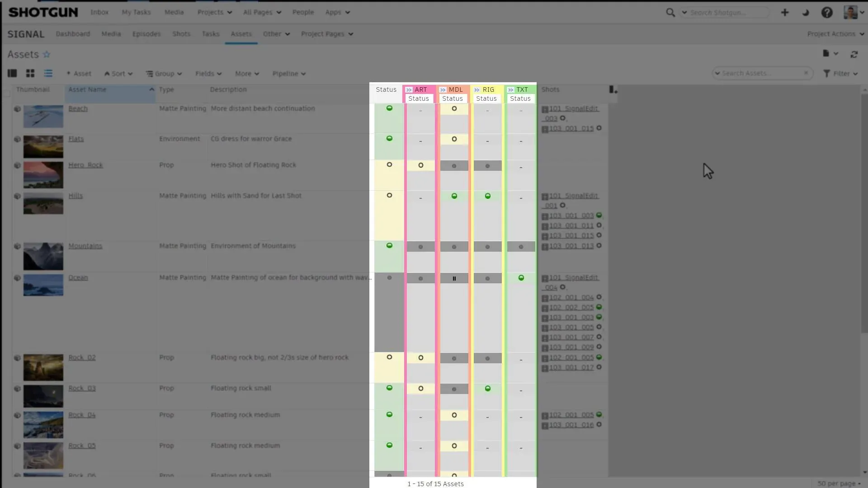Switch to the Tasks tab
The image size is (868, 488).
pos(211,34)
